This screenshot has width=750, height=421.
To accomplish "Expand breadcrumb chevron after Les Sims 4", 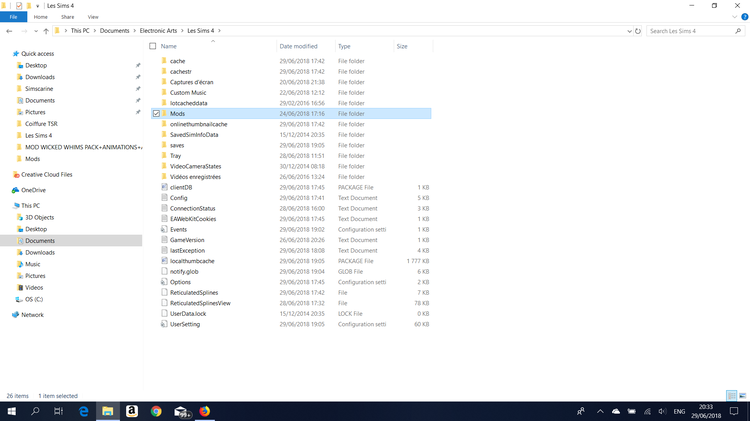I will [220, 31].
